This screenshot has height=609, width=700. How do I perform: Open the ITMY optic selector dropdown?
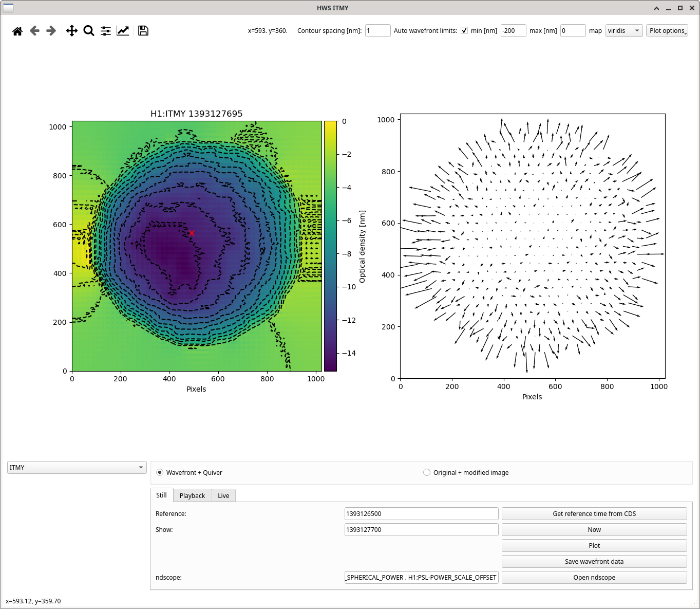[77, 468]
